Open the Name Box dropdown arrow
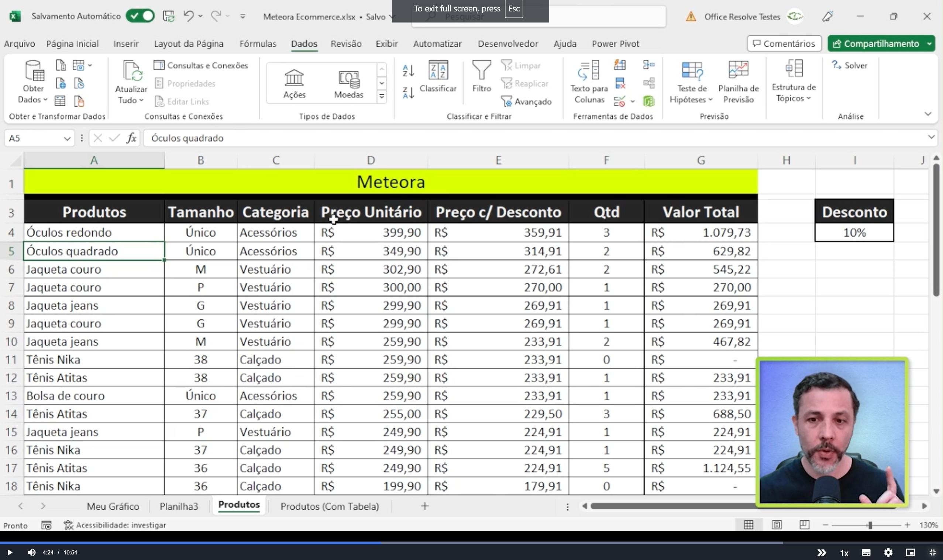 pos(67,138)
